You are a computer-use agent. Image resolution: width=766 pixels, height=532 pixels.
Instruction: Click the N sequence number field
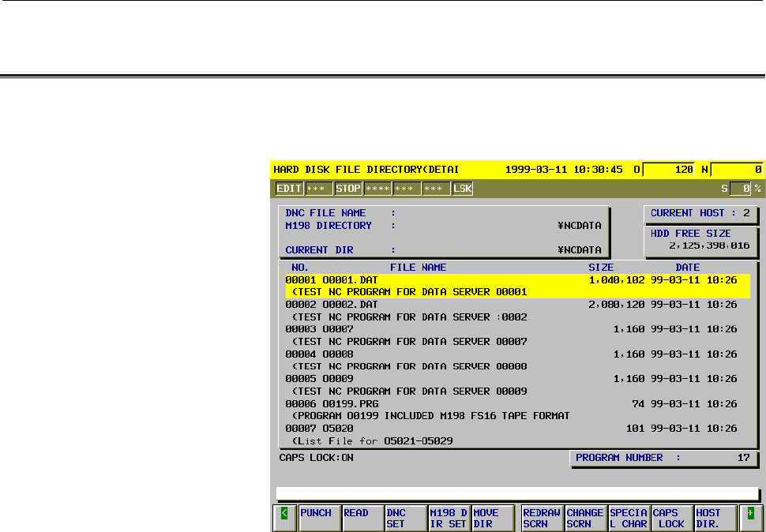737,170
